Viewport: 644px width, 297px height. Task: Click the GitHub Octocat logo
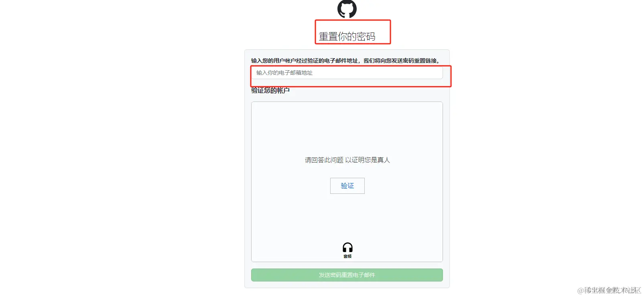347,9
